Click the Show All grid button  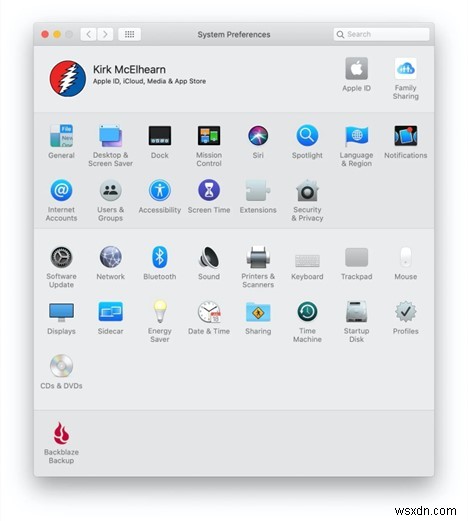(129, 34)
